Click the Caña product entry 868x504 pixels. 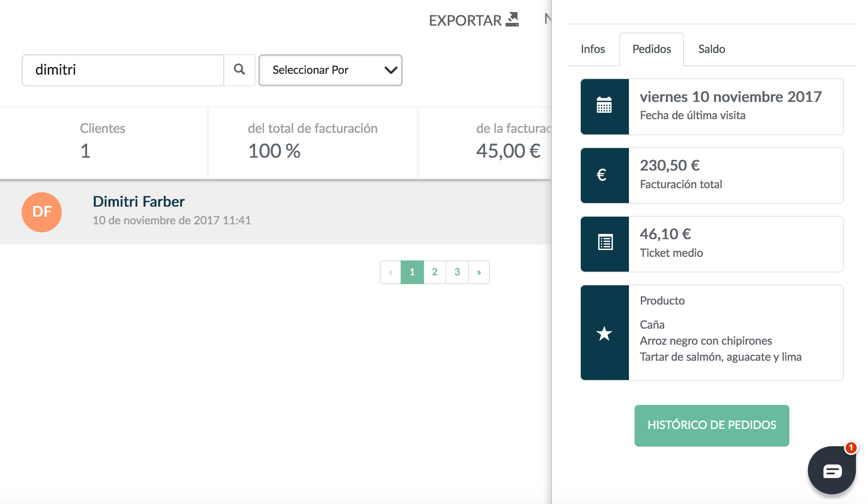652,325
